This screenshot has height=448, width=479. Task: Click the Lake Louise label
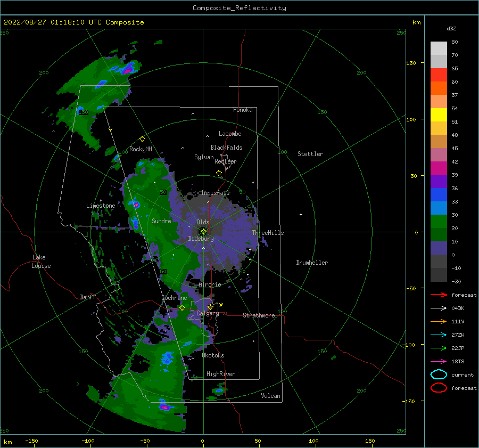click(x=41, y=262)
